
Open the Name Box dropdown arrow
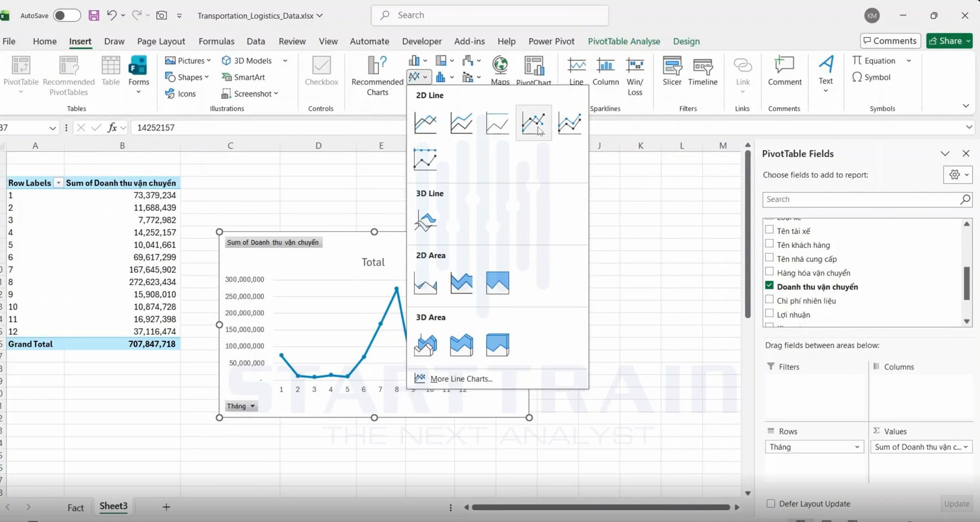(x=53, y=128)
